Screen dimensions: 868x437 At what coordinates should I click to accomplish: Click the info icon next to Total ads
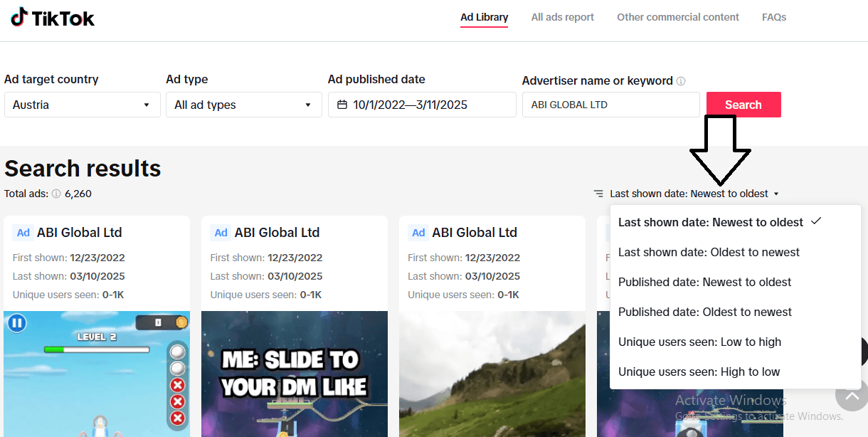coord(56,194)
